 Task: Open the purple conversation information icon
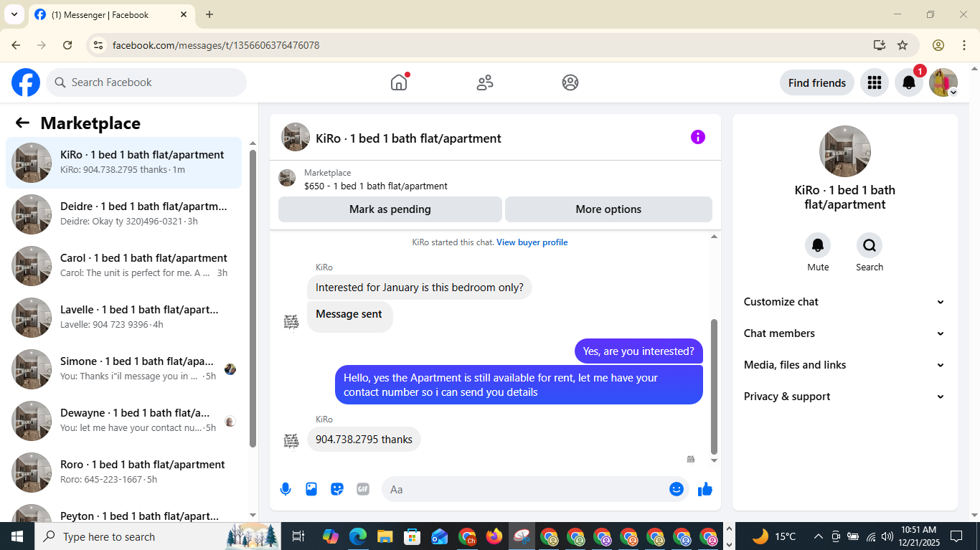pos(697,137)
